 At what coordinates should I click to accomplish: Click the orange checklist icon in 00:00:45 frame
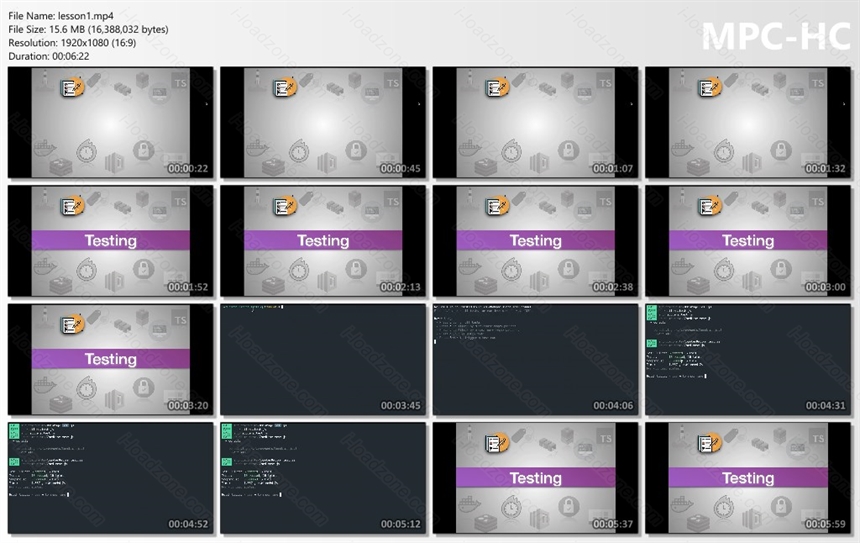pyautogui.click(x=285, y=87)
